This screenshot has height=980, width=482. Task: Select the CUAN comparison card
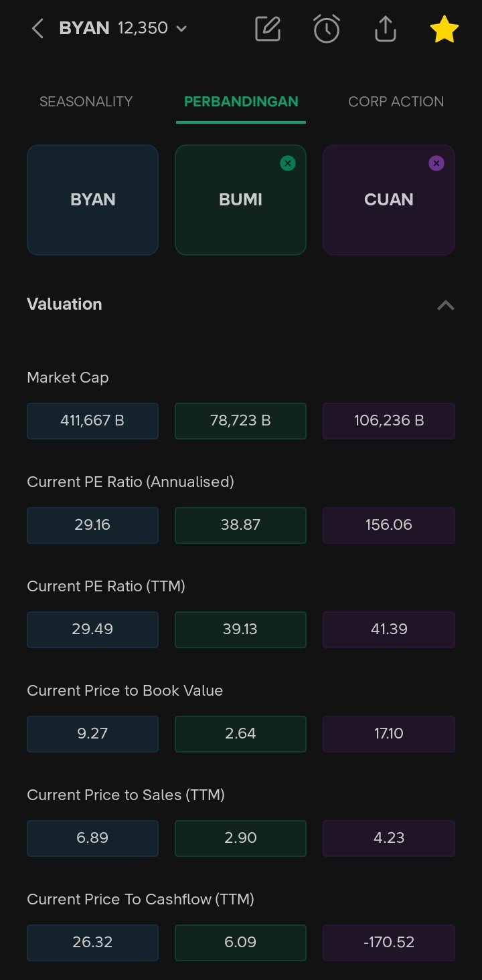coord(389,200)
